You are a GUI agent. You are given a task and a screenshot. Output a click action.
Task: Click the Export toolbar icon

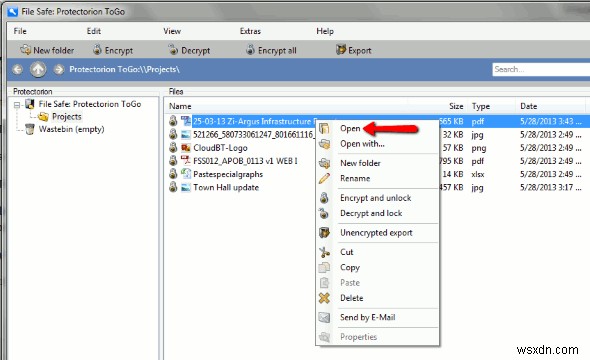pyautogui.click(x=341, y=49)
